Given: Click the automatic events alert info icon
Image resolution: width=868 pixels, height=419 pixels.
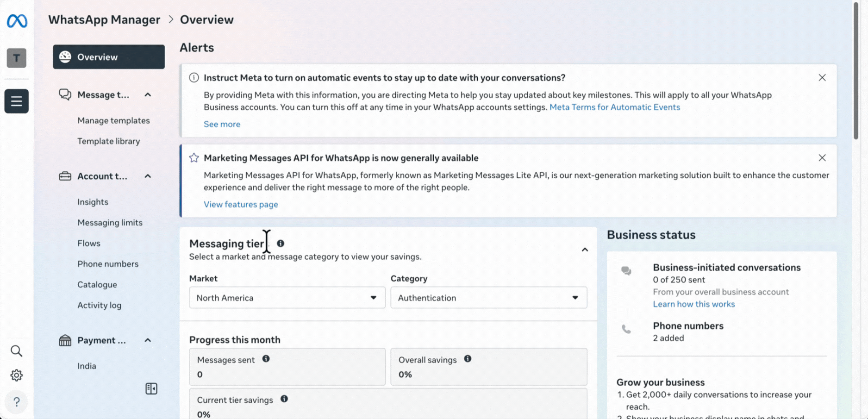Looking at the screenshot, I should click(194, 78).
